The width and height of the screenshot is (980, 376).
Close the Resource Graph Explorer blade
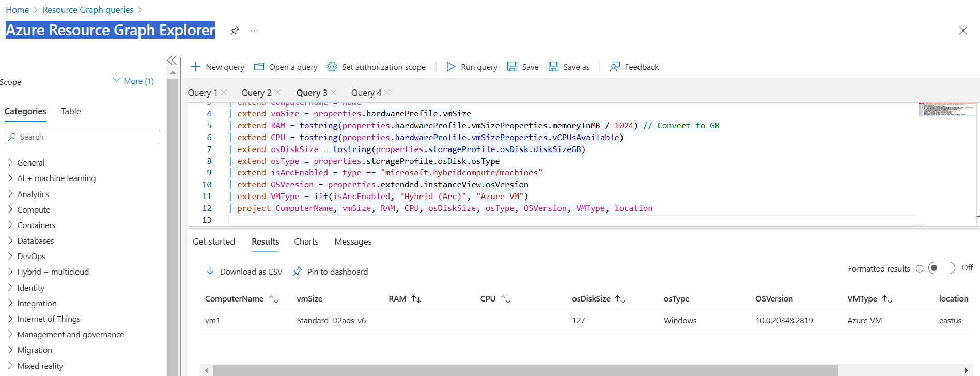[963, 31]
